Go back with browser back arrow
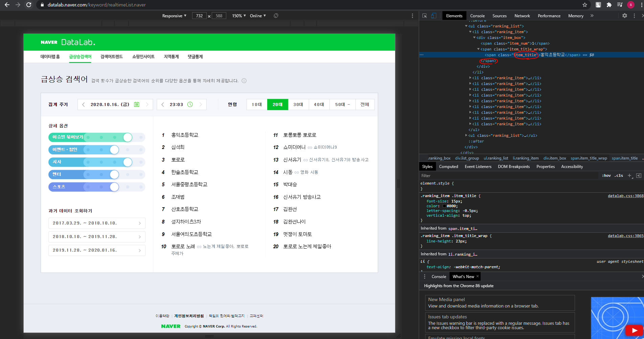This screenshot has width=644, height=339. (7, 5)
